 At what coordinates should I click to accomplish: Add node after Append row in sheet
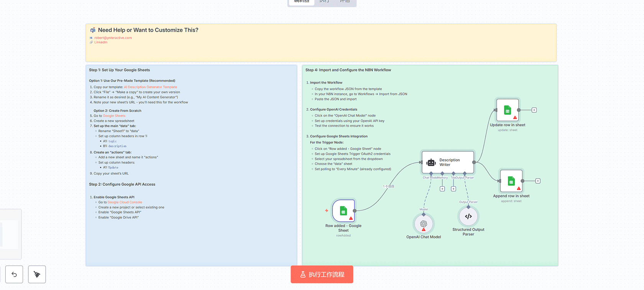[538, 181]
